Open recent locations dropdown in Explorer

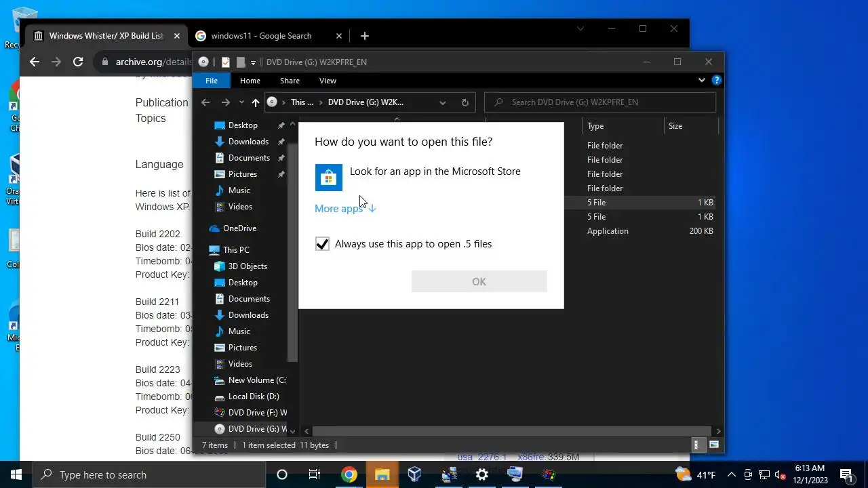tap(241, 102)
